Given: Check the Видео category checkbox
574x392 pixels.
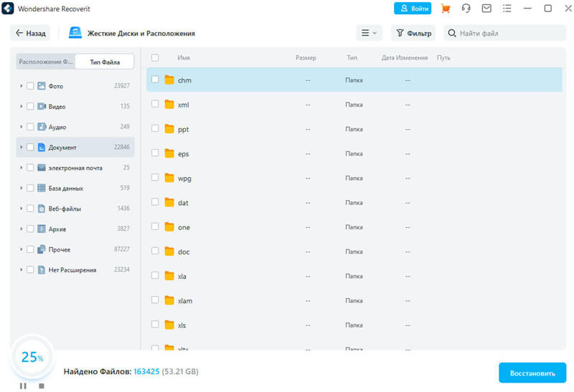Looking at the screenshot, I should tap(30, 106).
